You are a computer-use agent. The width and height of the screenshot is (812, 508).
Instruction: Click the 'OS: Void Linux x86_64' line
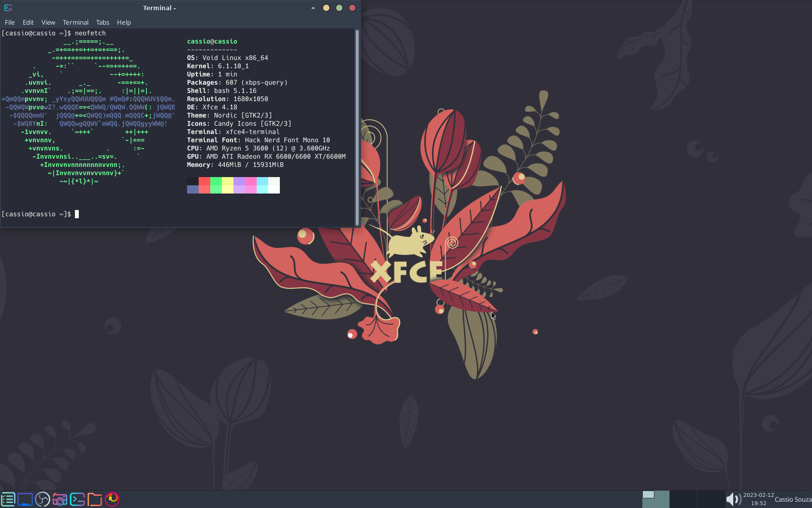pyautogui.click(x=228, y=58)
